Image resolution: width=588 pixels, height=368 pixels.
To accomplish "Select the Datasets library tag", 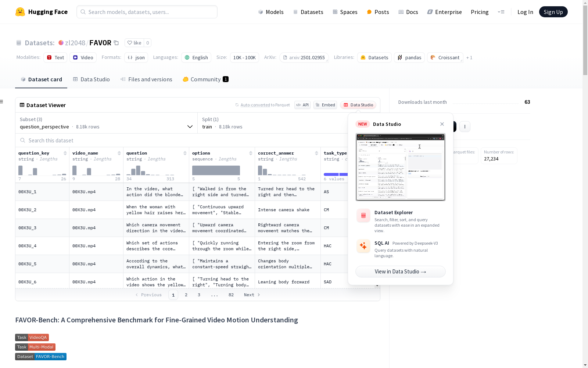I will 374,57.
